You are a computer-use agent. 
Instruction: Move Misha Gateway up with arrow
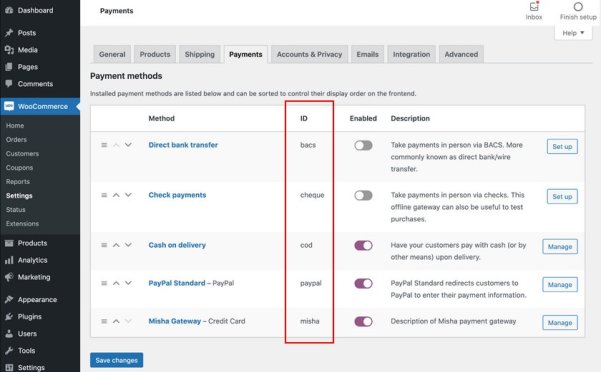coord(116,321)
